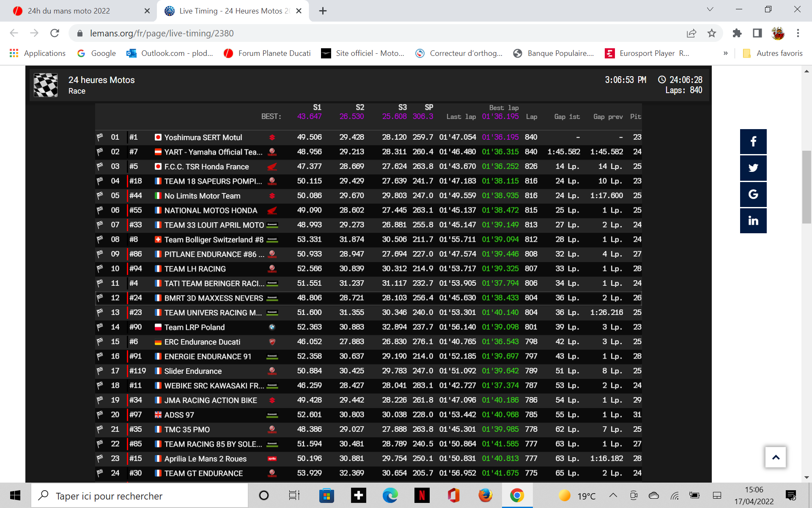
Task: Open Chrome extensions puzzle icon
Action: point(737,33)
